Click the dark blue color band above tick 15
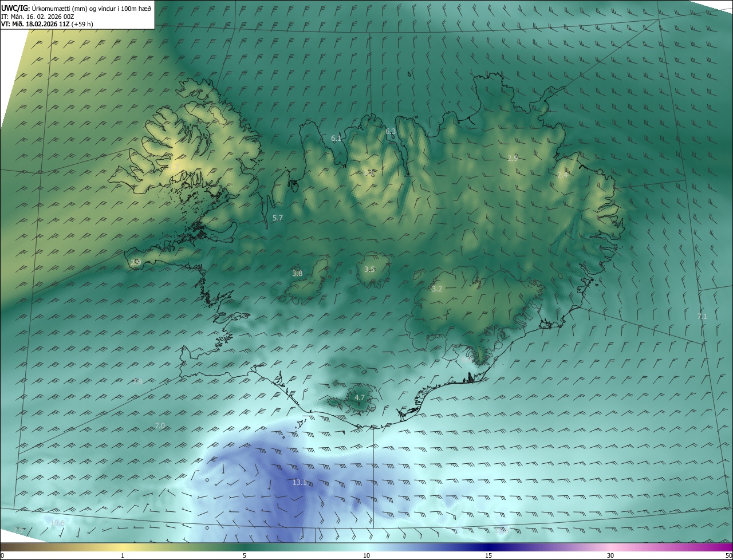Image resolution: width=733 pixels, height=560 pixels. click(488, 547)
